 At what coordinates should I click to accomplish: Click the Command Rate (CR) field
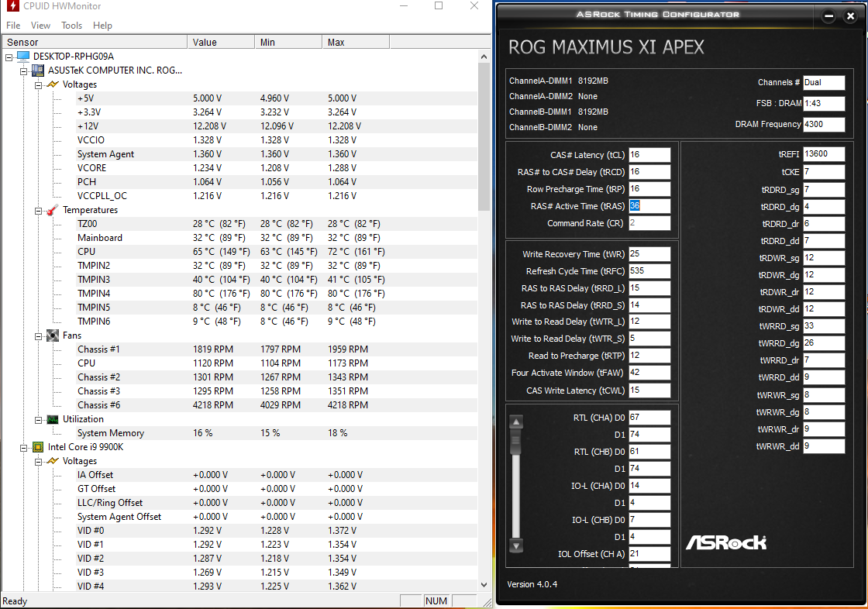point(649,223)
